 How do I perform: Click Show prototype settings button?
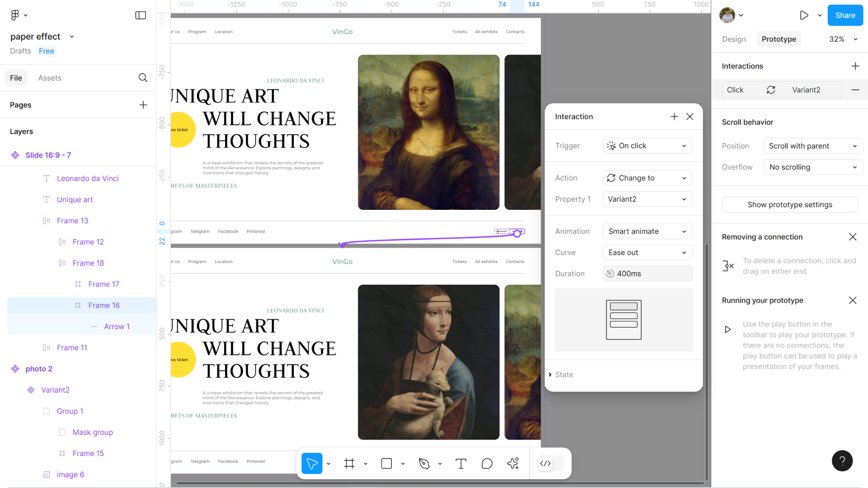pyautogui.click(x=789, y=204)
